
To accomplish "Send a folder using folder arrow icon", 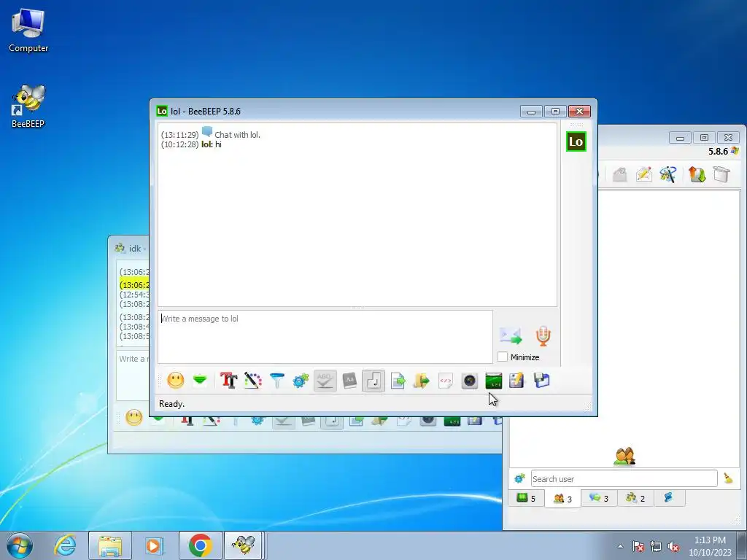I will click(421, 381).
